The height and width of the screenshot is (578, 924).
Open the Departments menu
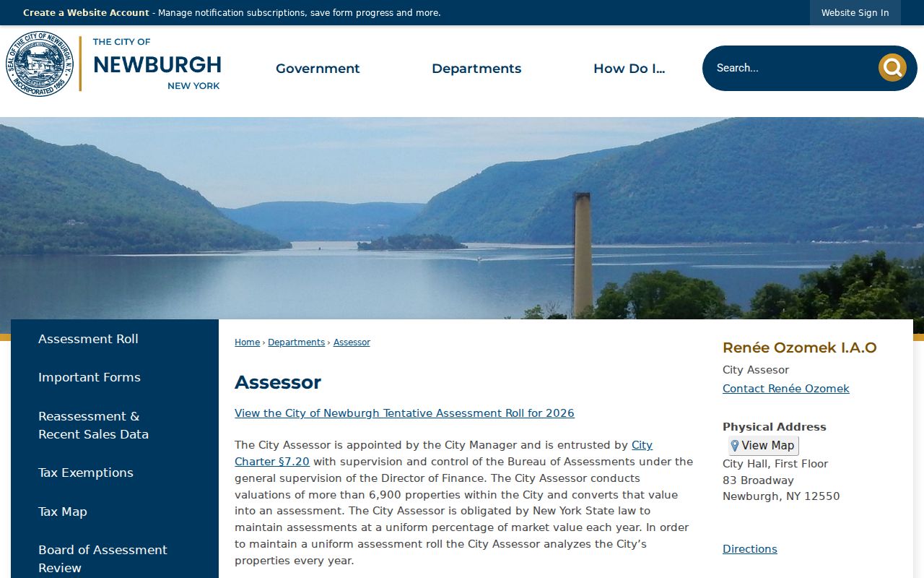(476, 69)
